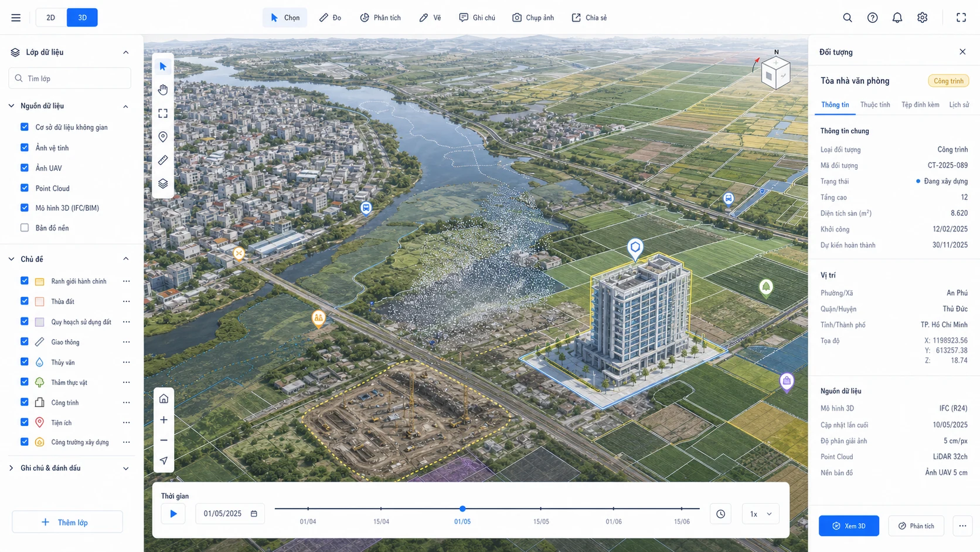The width and height of the screenshot is (980, 552).
Task: Switch to 2D view mode
Action: pos(51,18)
